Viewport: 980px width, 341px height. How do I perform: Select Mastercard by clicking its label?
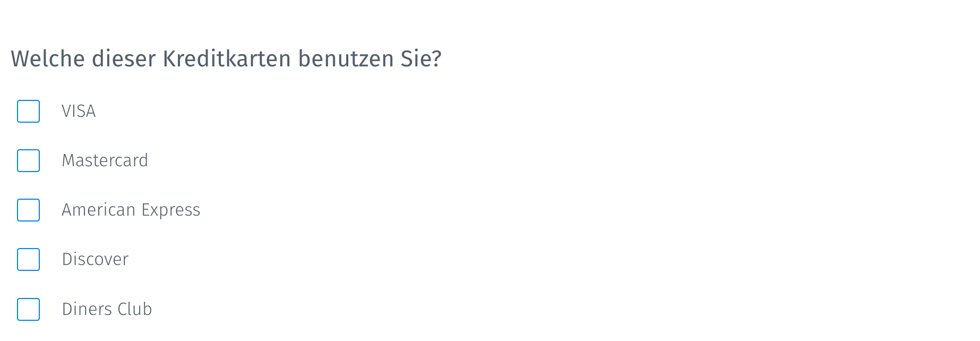105,161
